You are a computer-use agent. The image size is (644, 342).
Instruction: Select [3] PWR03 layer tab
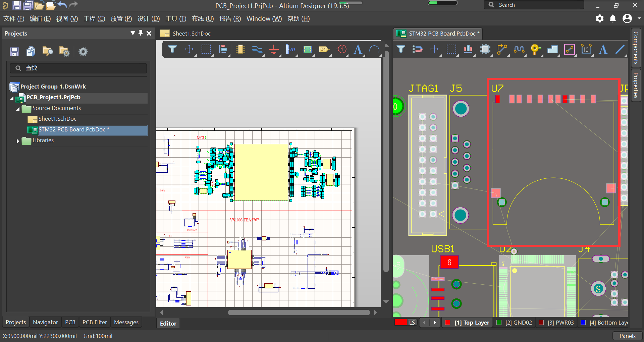[556, 323]
